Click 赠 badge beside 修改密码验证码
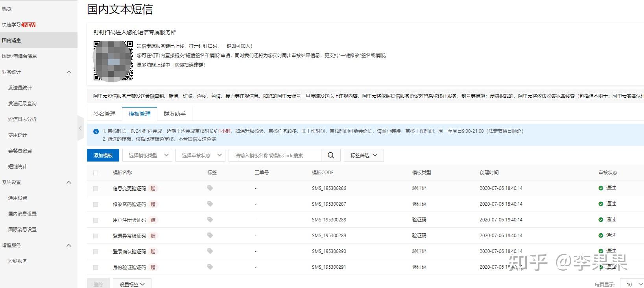Image resolution: width=644 pixels, height=288 pixels. point(153,204)
